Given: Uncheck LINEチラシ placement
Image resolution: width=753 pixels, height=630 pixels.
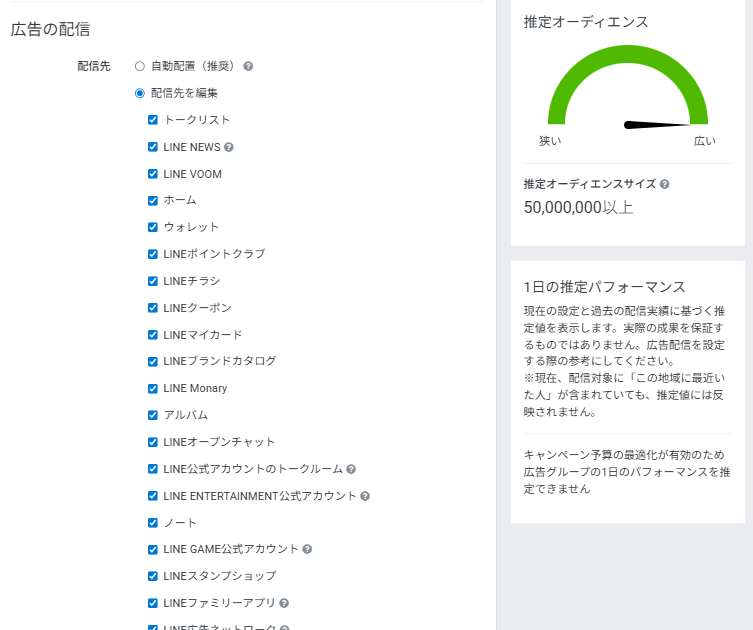Looking at the screenshot, I should (153, 281).
